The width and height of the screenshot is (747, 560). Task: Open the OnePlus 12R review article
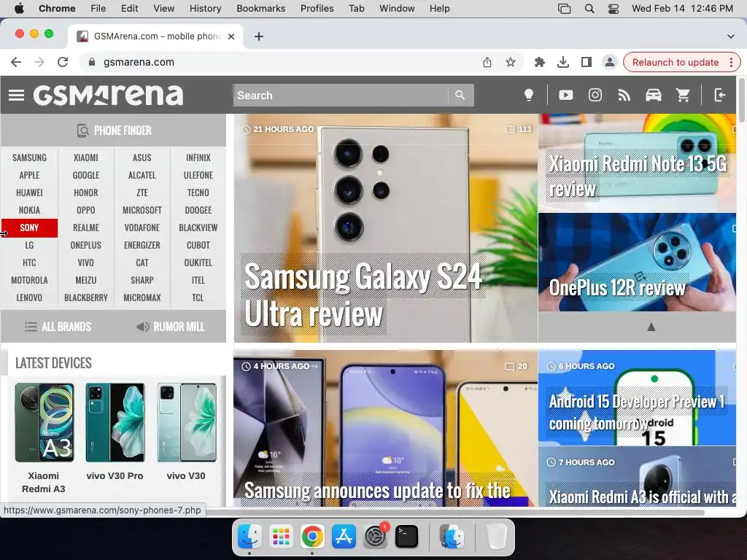click(x=637, y=262)
